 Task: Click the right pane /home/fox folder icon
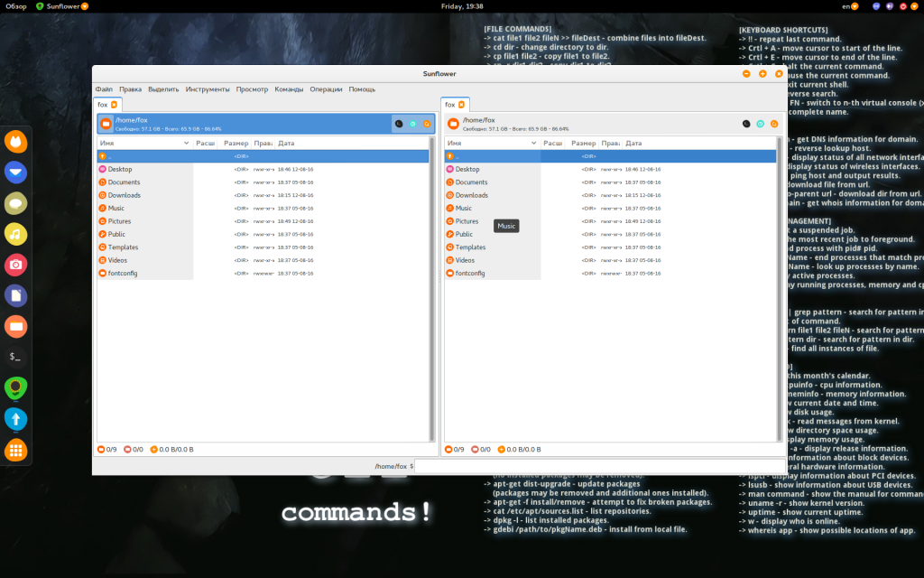pos(453,124)
